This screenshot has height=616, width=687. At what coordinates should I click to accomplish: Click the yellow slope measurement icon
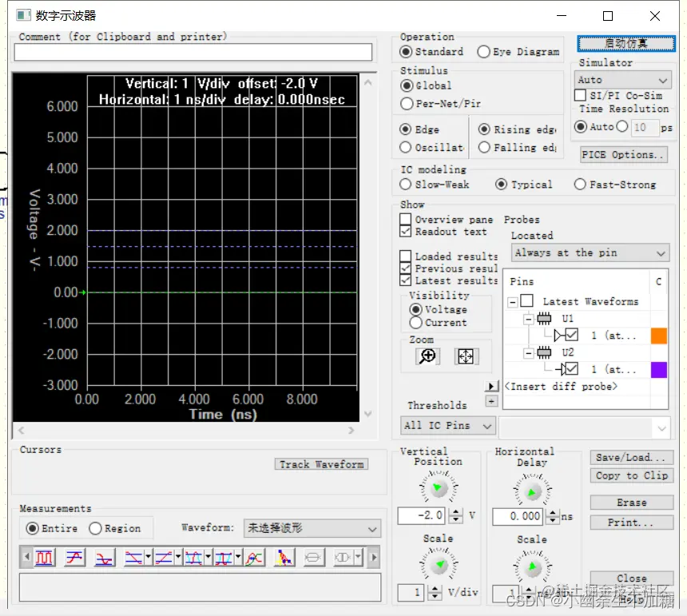pyautogui.click(x=284, y=558)
